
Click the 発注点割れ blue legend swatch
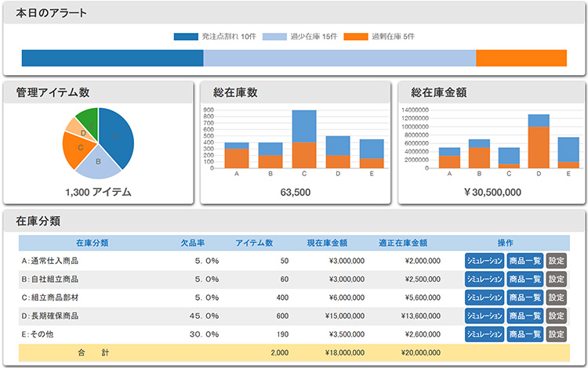[x=185, y=37]
